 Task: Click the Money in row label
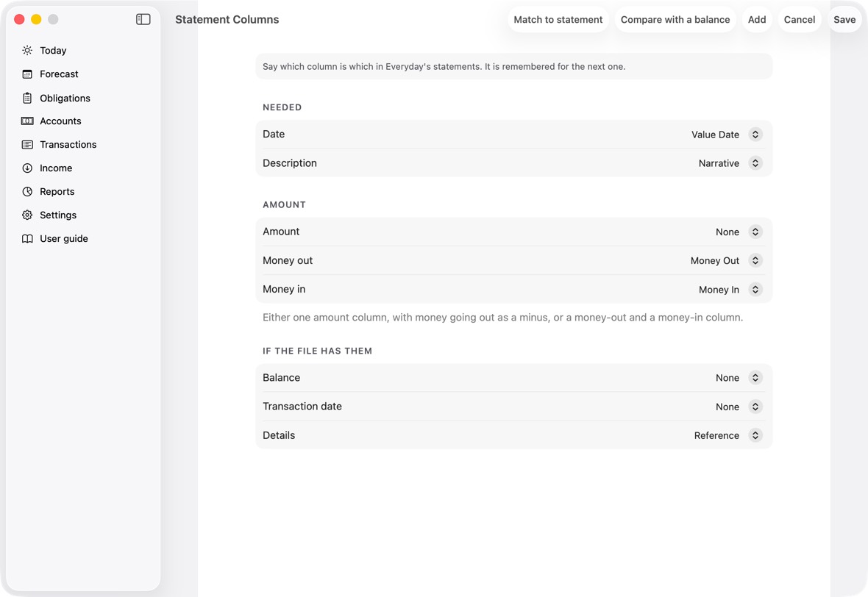(284, 290)
